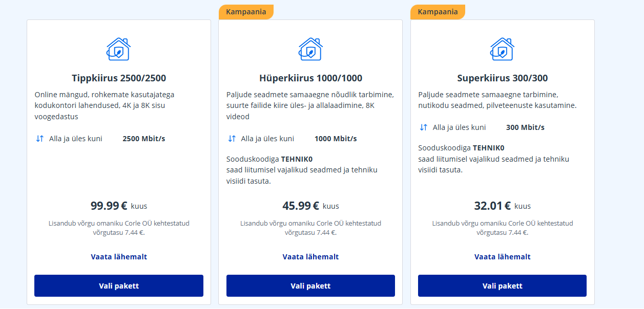Follow Vaata lähemalt link for Superkiirus
Viewport: 644px width, 309px height.
tap(503, 257)
